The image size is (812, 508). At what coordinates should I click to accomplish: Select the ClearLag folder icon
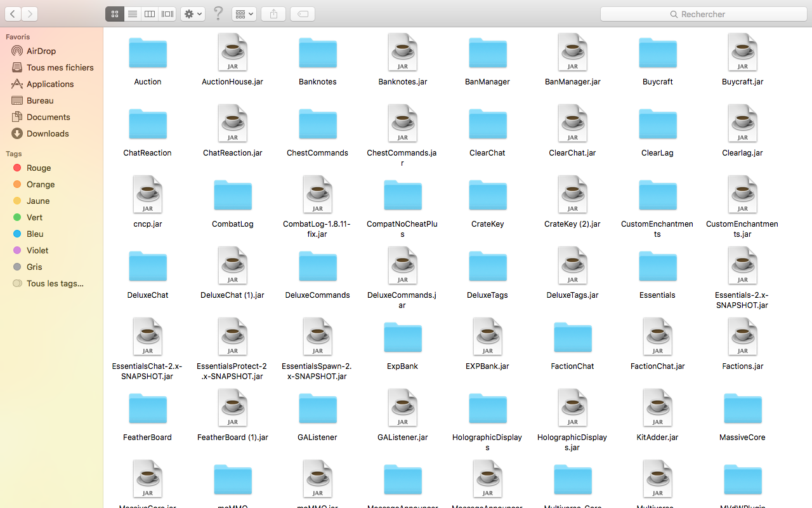pyautogui.click(x=658, y=124)
